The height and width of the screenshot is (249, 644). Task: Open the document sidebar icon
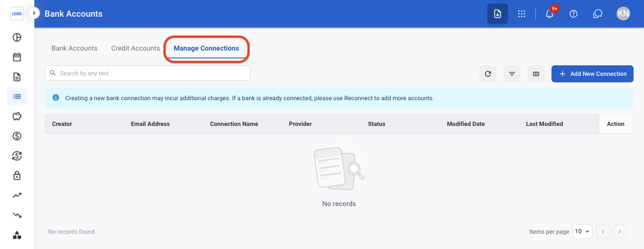coord(17,77)
